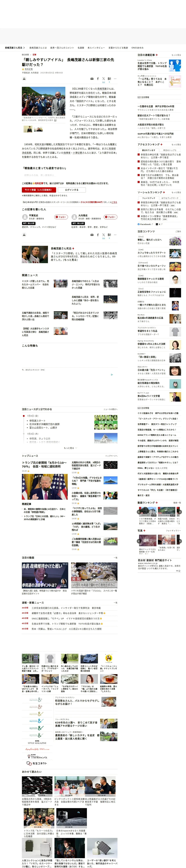Screen dimensions: 186x868
Task: Switch to the 読まれています tab
Action: pos(148,150)
